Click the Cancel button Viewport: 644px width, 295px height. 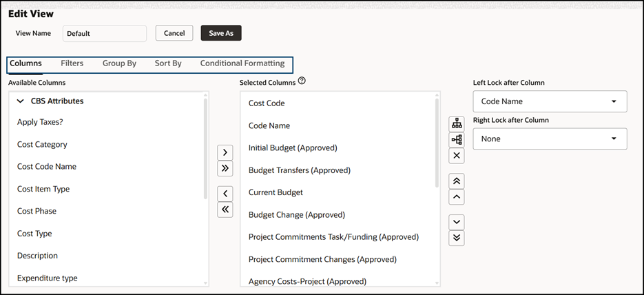[174, 33]
